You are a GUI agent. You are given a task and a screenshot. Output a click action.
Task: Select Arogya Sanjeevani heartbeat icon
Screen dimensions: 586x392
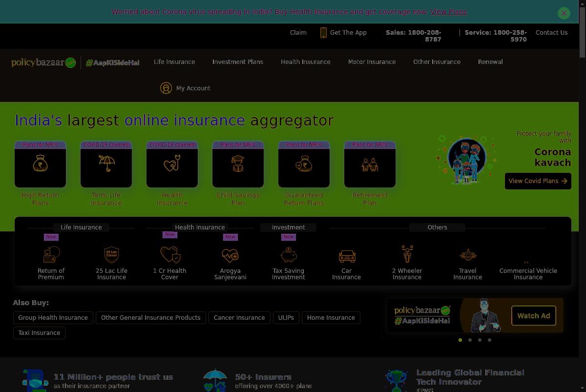pyautogui.click(x=230, y=255)
